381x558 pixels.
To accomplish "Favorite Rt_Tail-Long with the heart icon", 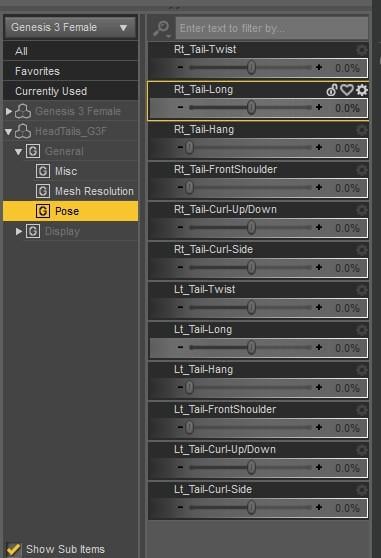I will click(346, 90).
